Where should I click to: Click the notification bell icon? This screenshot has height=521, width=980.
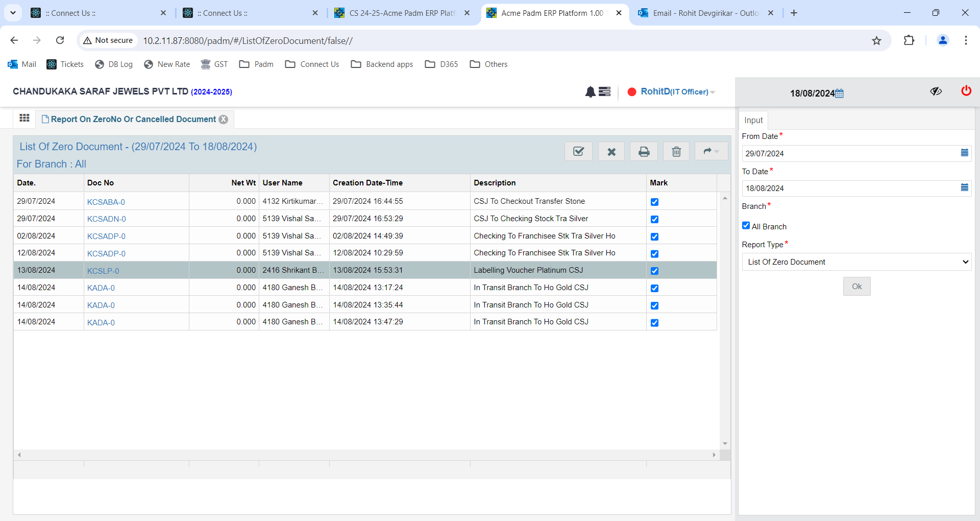590,91
